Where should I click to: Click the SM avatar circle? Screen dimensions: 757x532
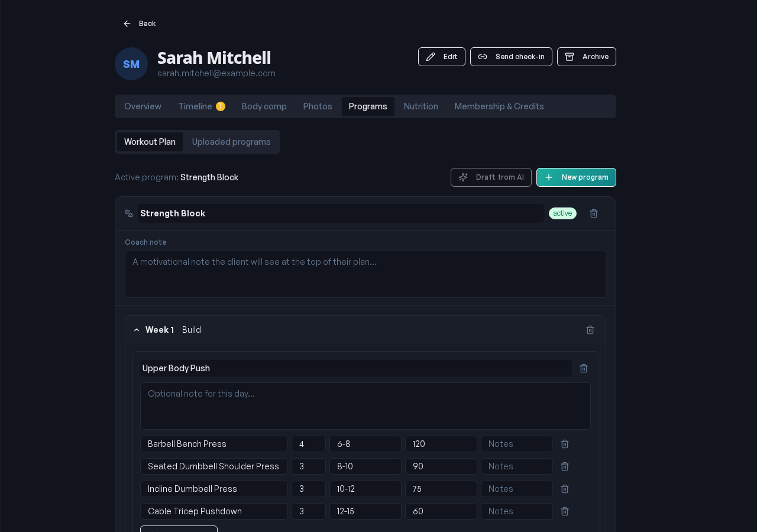point(131,64)
